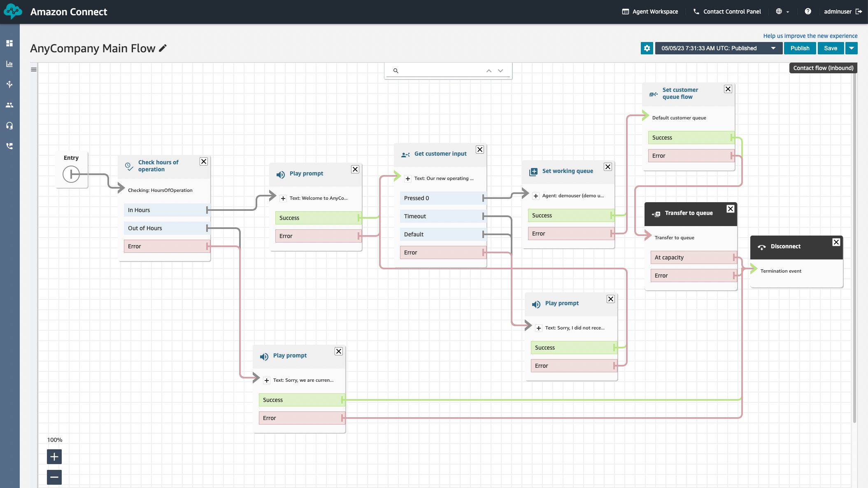Click the Publish button
The image size is (868, 488).
pos(800,48)
